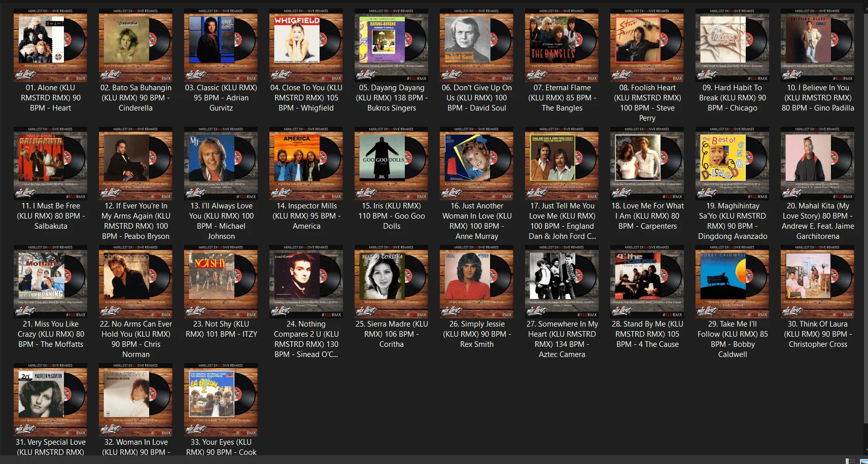The image size is (868, 464).
Task: Select the Chicago 'Hard Habit To Break' cover
Action: click(733, 45)
